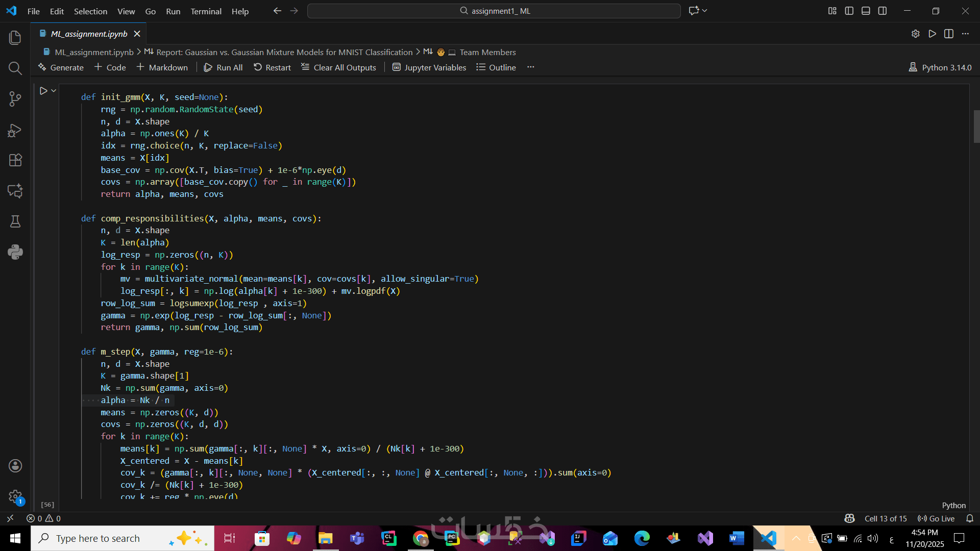The height and width of the screenshot is (551, 980).
Task: Open the notebook toolbar more actions ellipsis
Action: pyautogui.click(x=531, y=67)
